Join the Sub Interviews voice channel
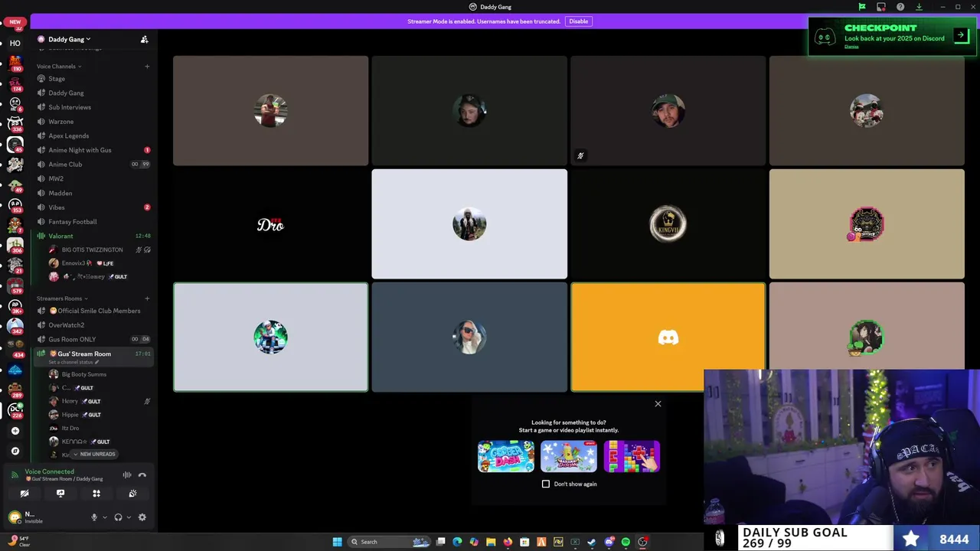980x551 pixels. 93,107
